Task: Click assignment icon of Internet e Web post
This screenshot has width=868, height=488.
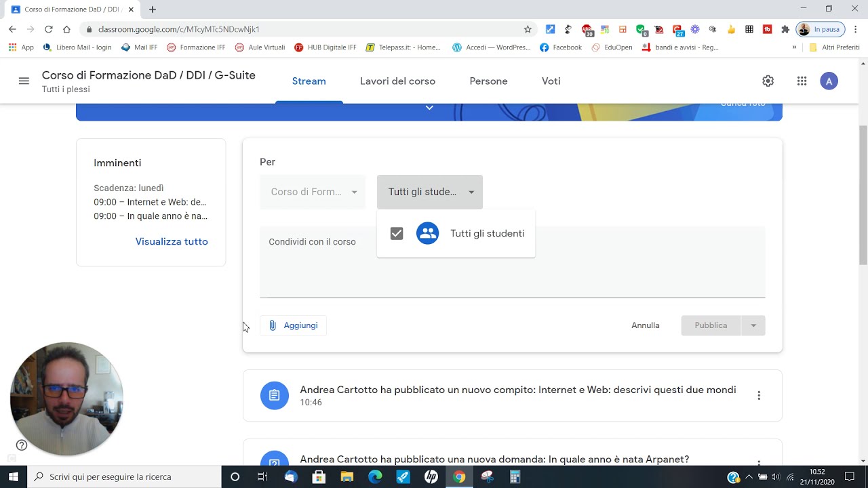Action: [275, 396]
